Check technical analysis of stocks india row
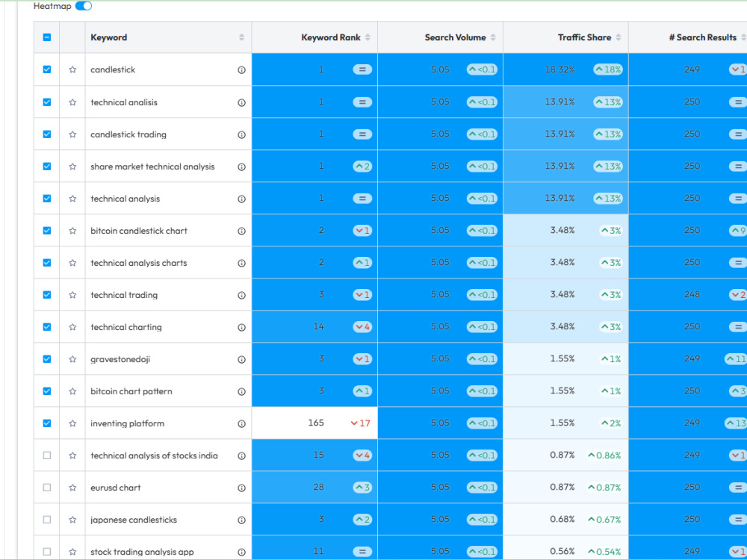 46,455
